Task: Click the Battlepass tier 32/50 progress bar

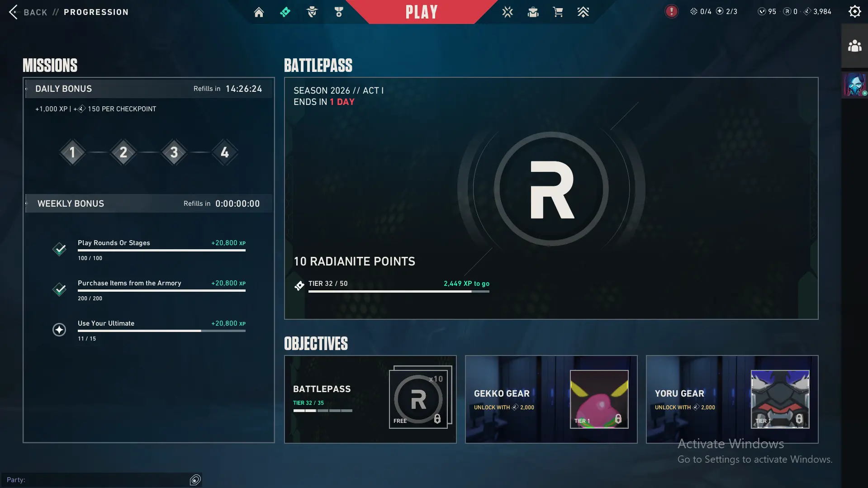Action: click(398, 292)
